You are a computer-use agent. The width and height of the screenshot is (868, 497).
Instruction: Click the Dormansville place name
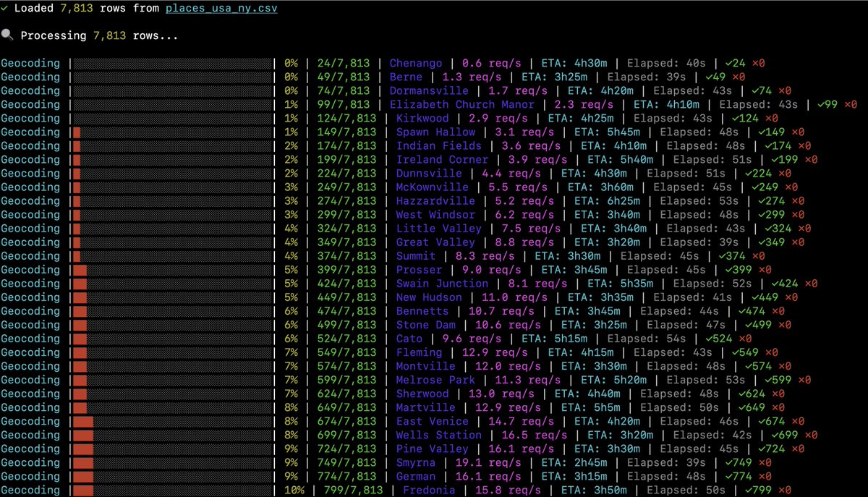[x=429, y=91]
